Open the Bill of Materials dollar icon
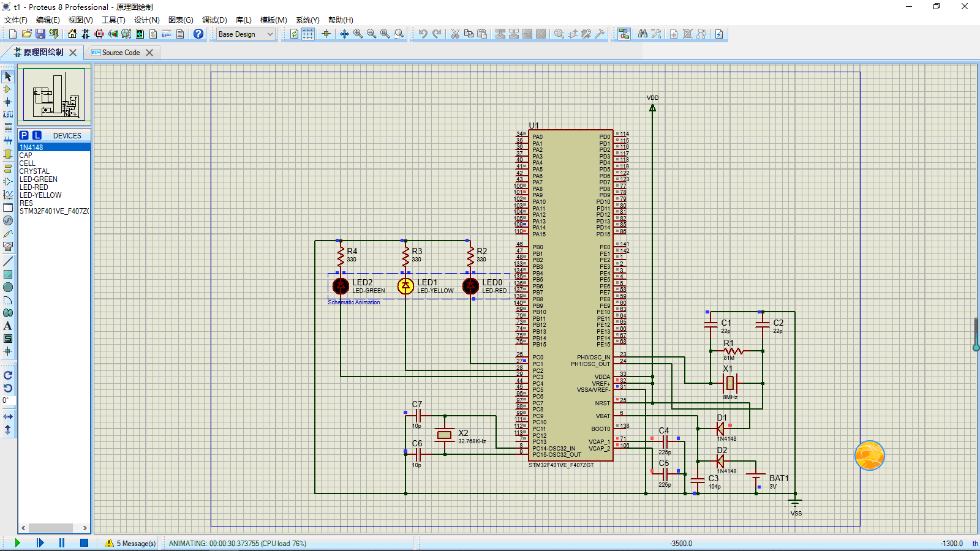980x551 pixels. coord(153,34)
